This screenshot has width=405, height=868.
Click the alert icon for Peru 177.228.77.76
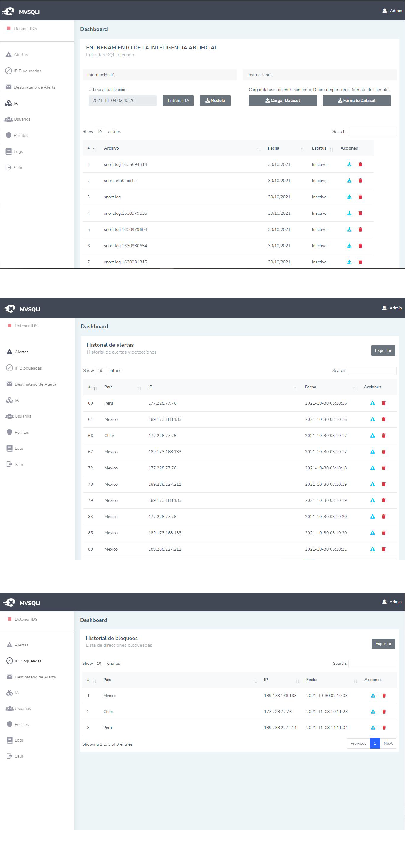[372, 403]
